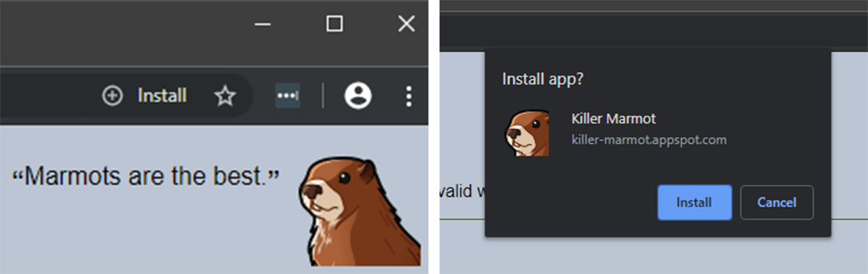Click the Install plus icon in address bar
This screenshot has height=274, width=868.
tap(112, 96)
